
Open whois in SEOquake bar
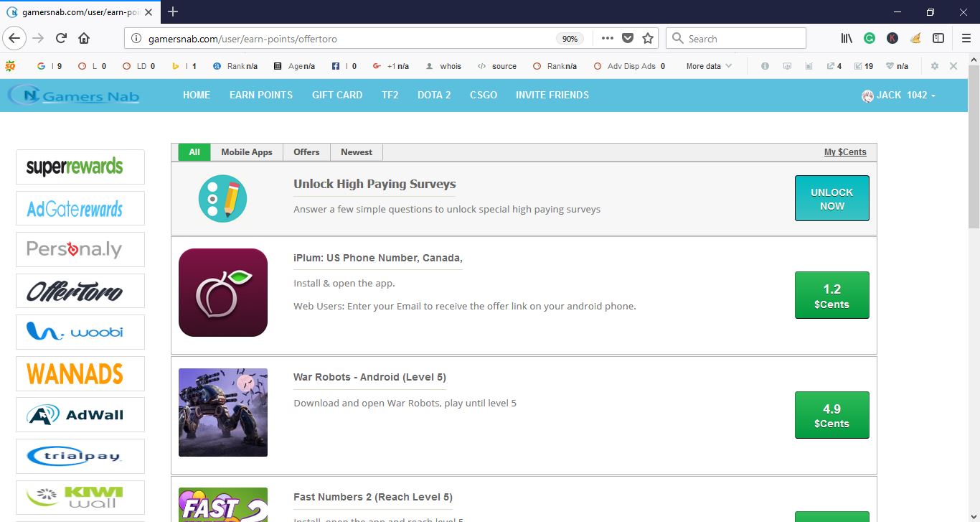point(443,66)
